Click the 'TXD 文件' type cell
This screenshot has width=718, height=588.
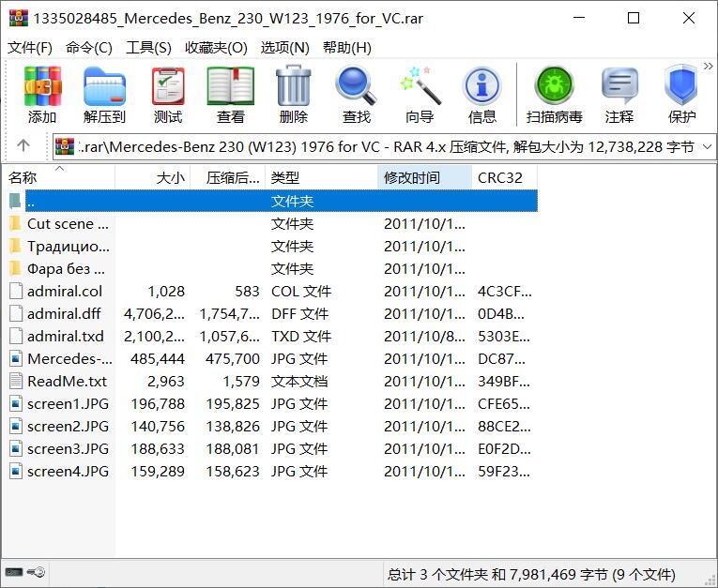301,336
